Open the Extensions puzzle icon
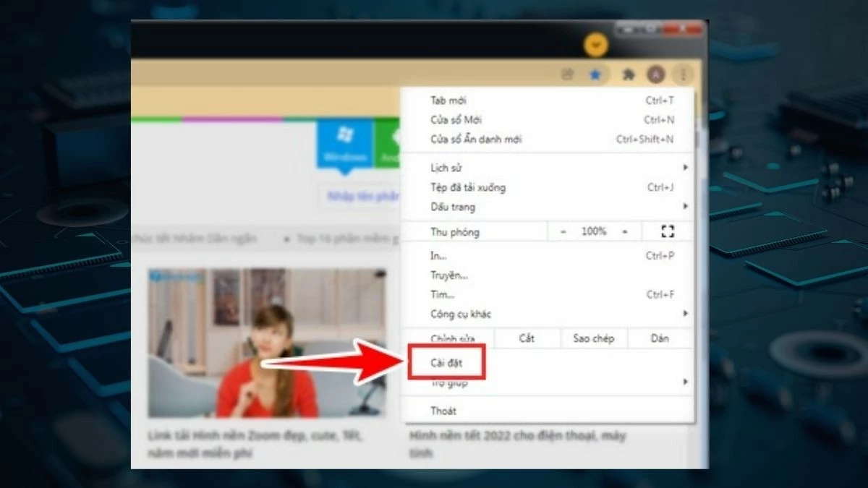The height and width of the screenshot is (488, 868). pos(629,74)
